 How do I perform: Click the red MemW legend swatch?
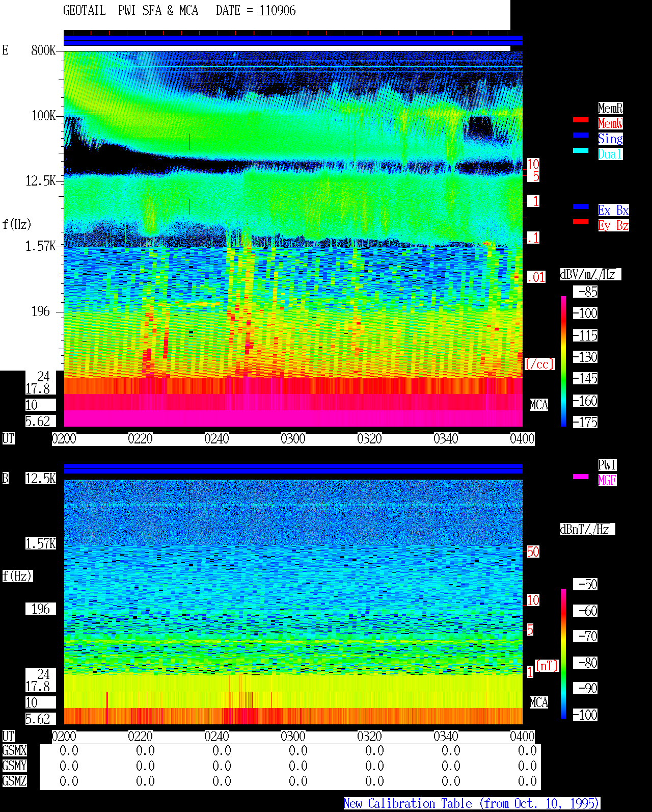(x=581, y=120)
